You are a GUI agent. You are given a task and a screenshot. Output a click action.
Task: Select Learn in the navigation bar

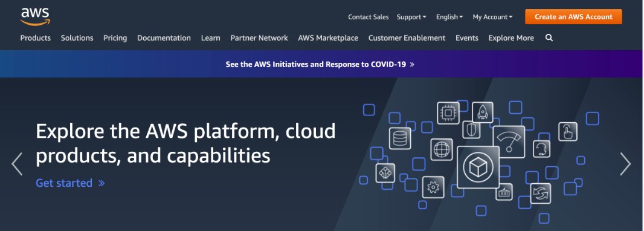coord(211,38)
